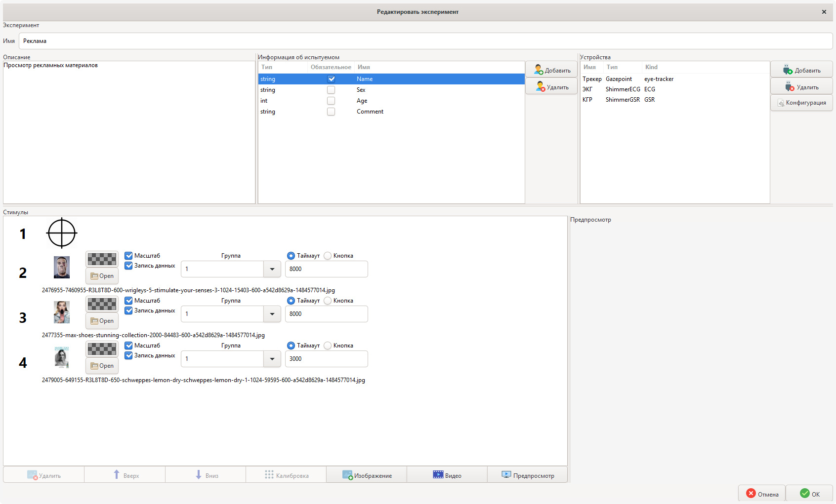Click the timeout field showing 3000
The image size is (836, 504).
point(326,359)
